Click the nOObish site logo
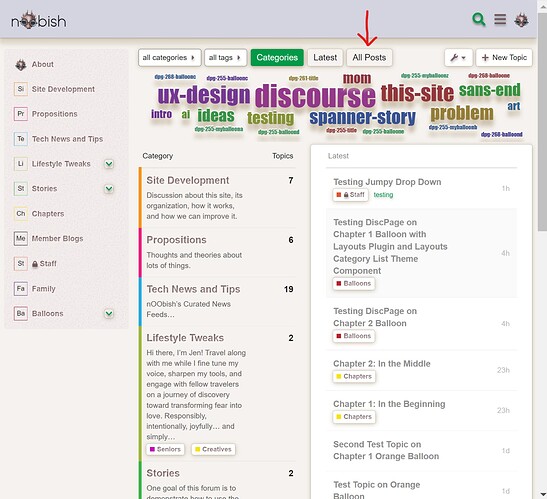The width and height of the screenshot is (547, 499). (38, 21)
